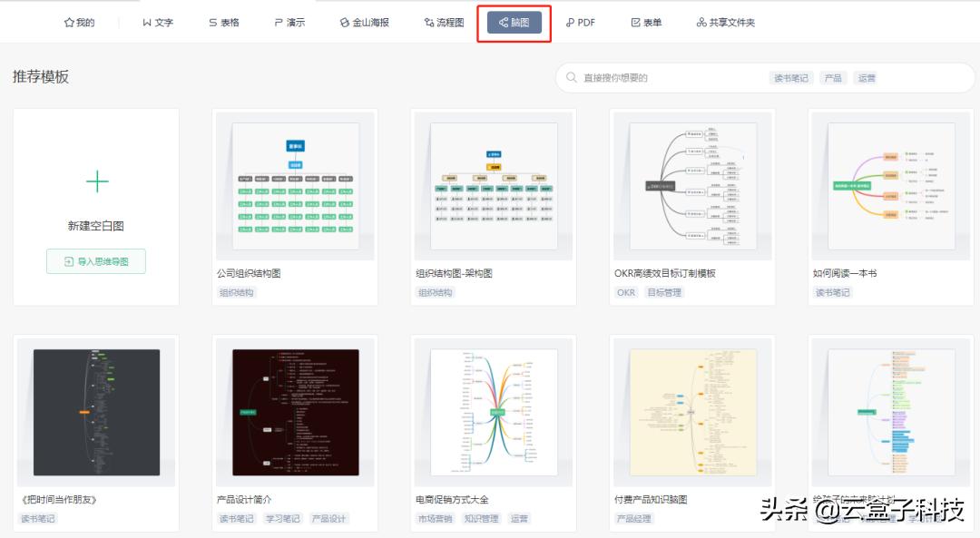This screenshot has height=538, width=980.
Task: Click the 导入思维导图 import button
Action: [x=96, y=261]
